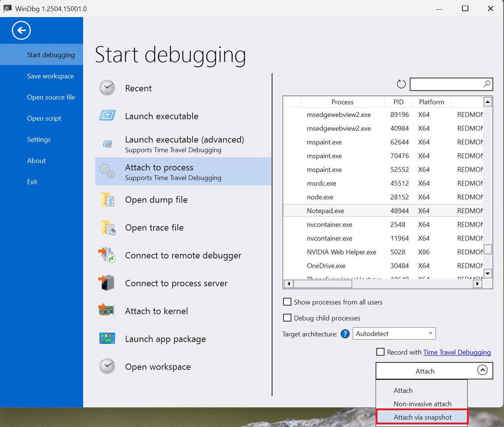Click the back arrow circle icon

tap(21, 30)
